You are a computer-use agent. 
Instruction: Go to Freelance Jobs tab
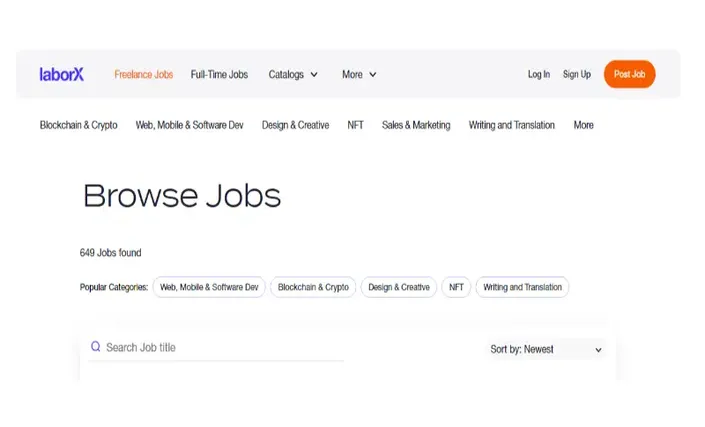coord(143,75)
